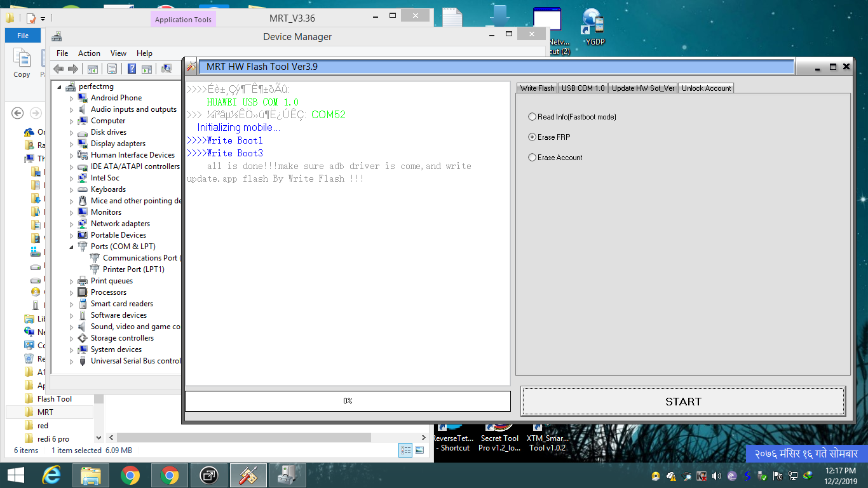Click the Forward arrow in Device Manager toolbar
Viewport: 868px width, 488px height.
(x=73, y=69)
